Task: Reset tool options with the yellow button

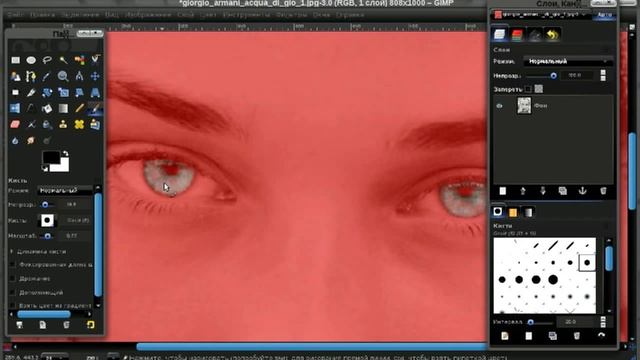Action: coord(90,325)
